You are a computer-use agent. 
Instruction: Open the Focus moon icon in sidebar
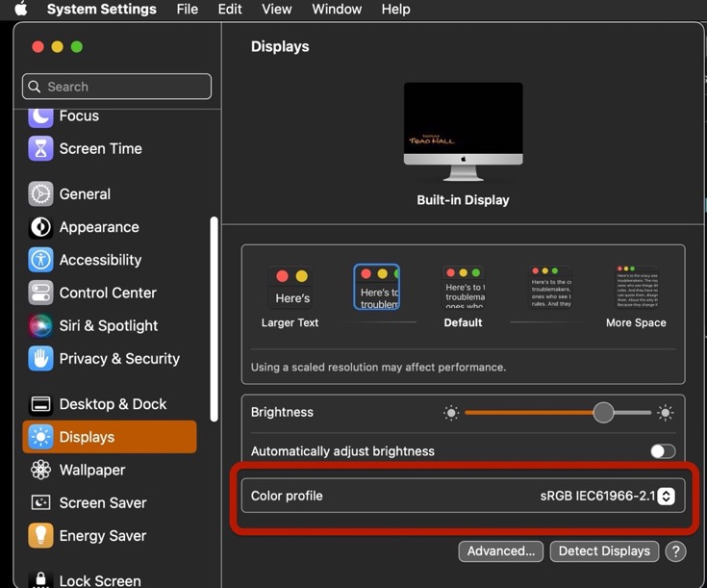click(x=40, y=117)
